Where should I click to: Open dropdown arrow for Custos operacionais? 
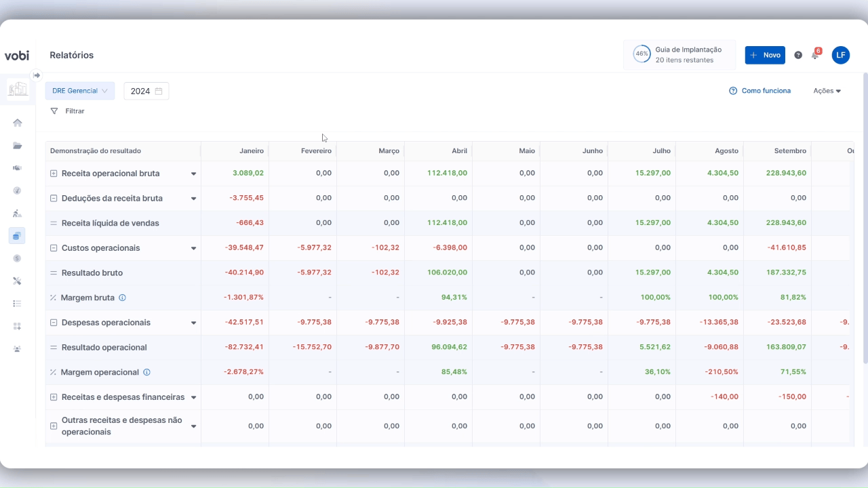[193, 249]
